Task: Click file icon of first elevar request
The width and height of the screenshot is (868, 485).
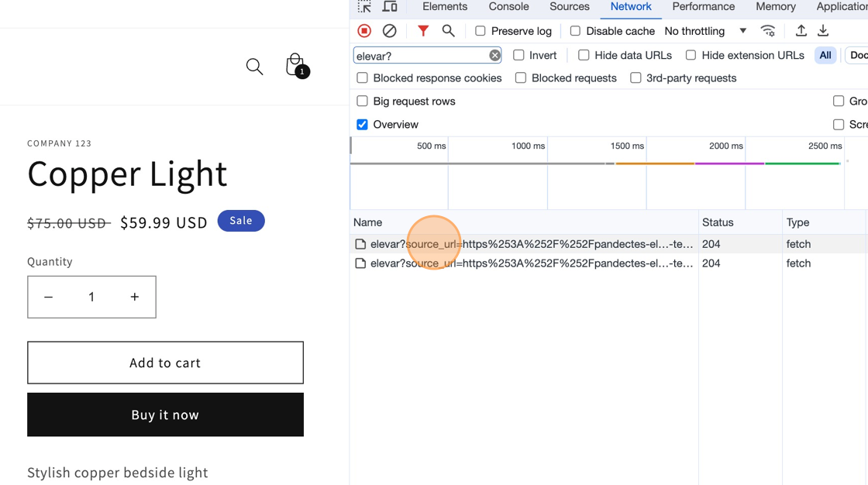Action: [360, 244]
